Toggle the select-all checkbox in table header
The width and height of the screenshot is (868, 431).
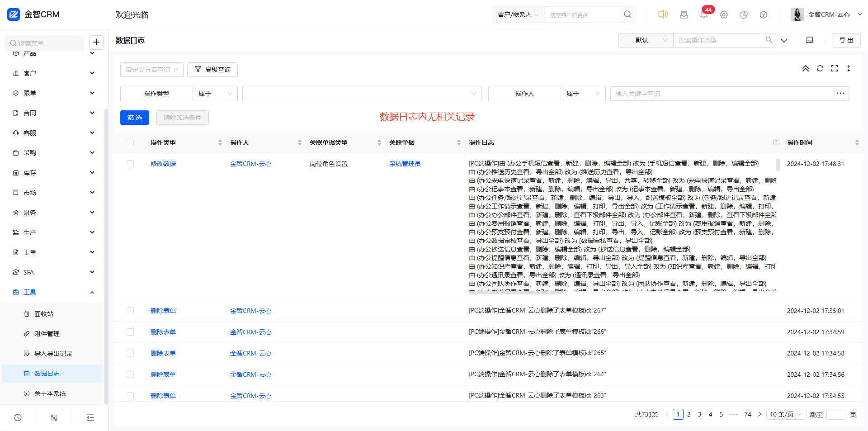click(130, 142)
